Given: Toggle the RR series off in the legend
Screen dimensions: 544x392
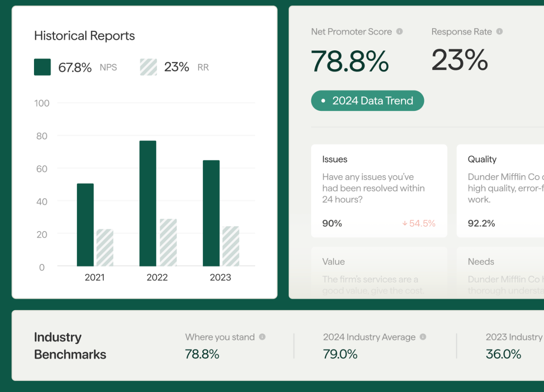Looking at the screenshot, I should pos(148,67).
